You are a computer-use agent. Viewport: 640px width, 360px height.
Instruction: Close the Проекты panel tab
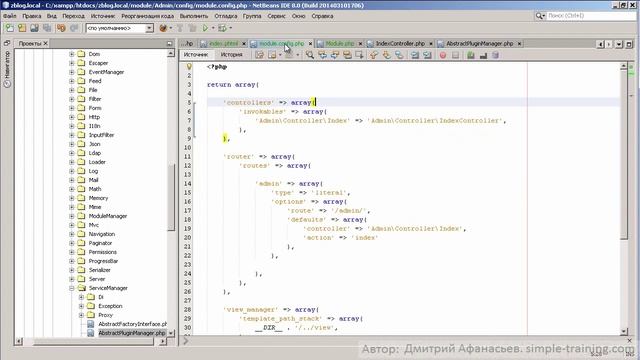45,43
